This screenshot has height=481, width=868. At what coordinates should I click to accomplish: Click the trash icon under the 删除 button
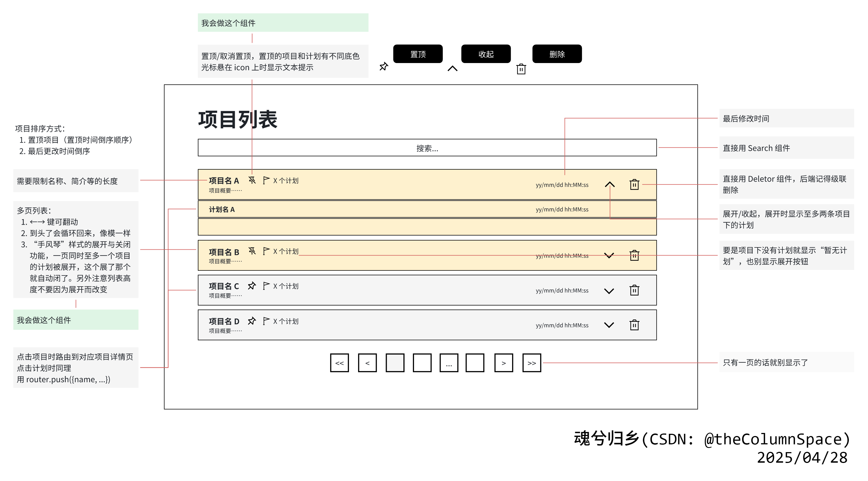(x=521, y=69)
